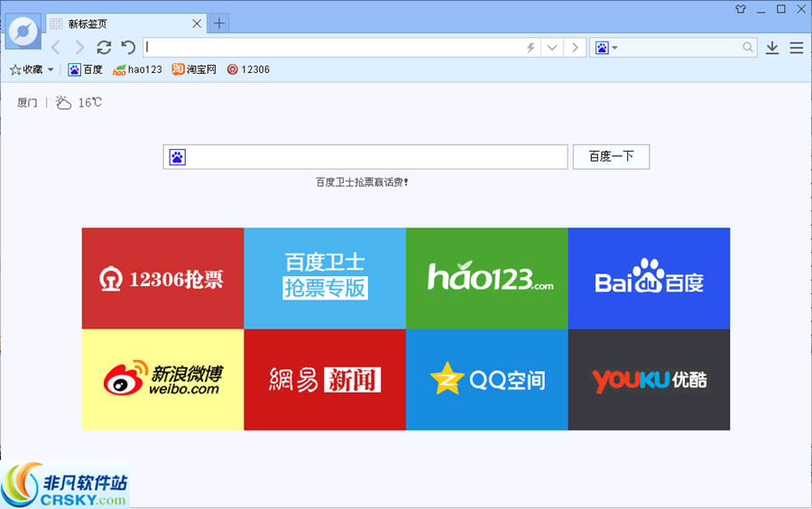Focus the main Baidu search field
Viewport: 812px width, 509px height.
coord(365,157)
